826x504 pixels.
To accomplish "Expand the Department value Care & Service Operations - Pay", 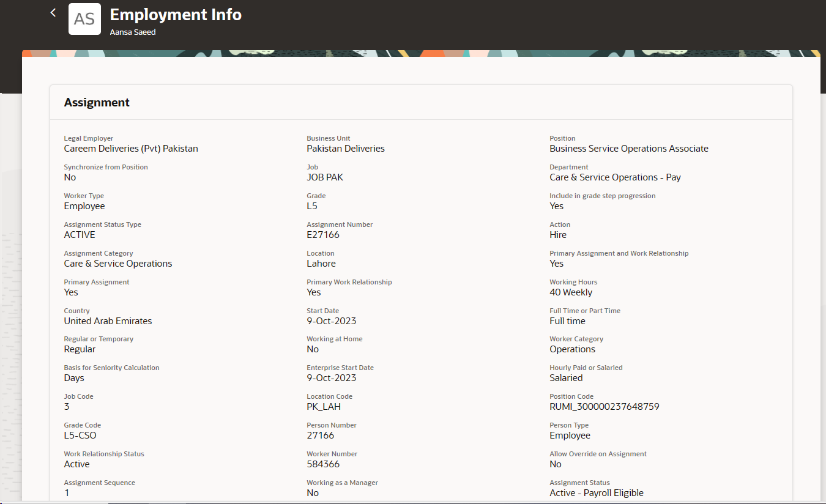I will tap(615, 177).
